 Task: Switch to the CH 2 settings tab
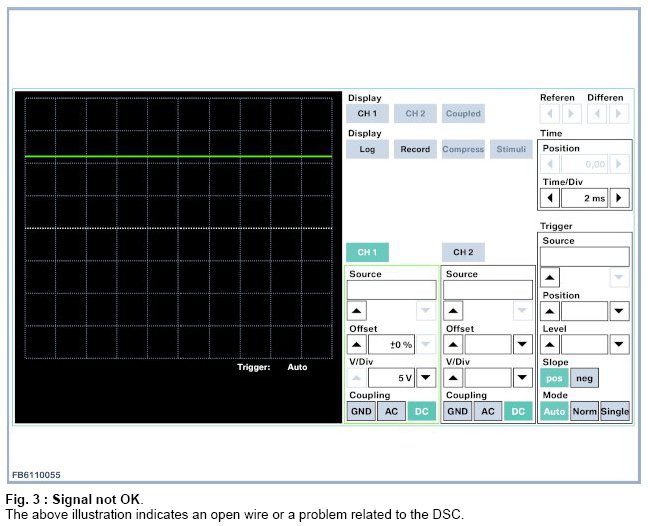[x=463, y=252]
